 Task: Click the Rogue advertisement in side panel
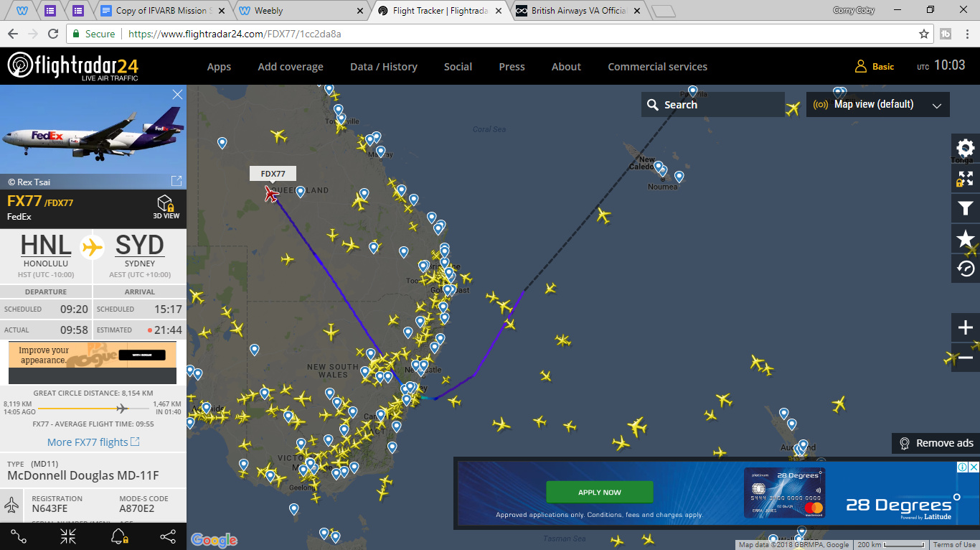click(93, 363)
